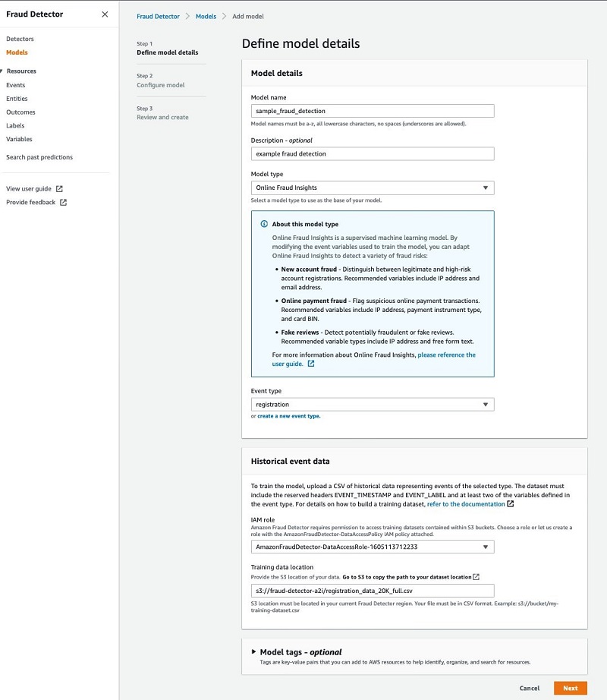The height and width of the screenshot is (700, 607).
Task: Click the Model name input field
Action: tap(373, 111)
